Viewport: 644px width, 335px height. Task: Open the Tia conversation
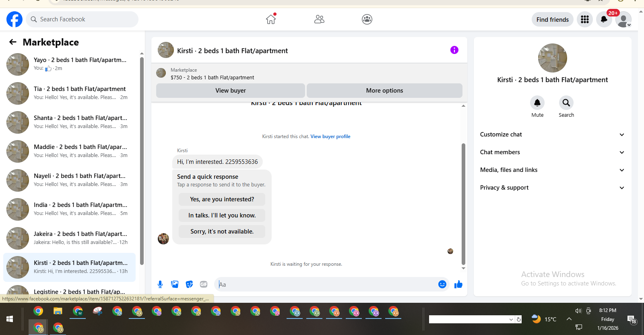pyautogui.click(x=69, y=93)
